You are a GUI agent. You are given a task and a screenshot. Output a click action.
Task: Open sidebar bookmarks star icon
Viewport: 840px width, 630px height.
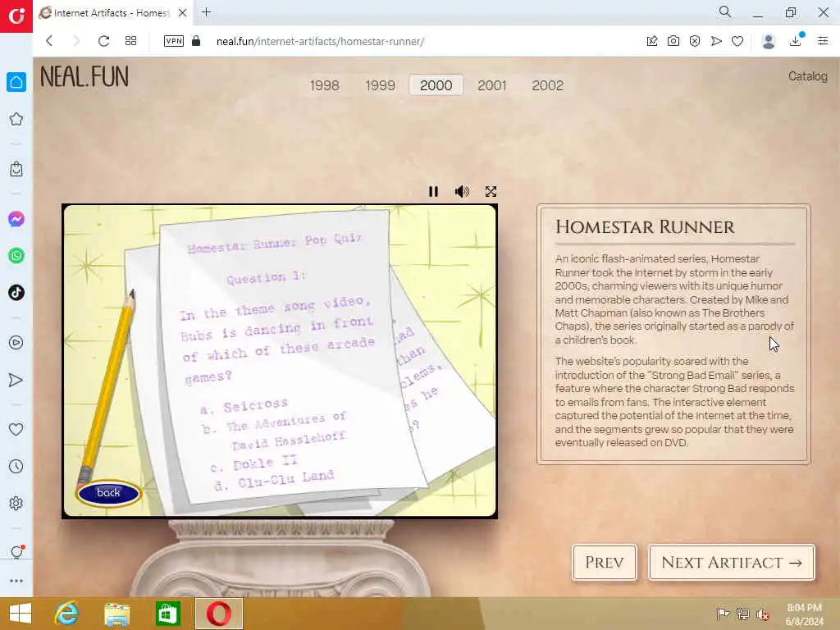pos(16,119)
